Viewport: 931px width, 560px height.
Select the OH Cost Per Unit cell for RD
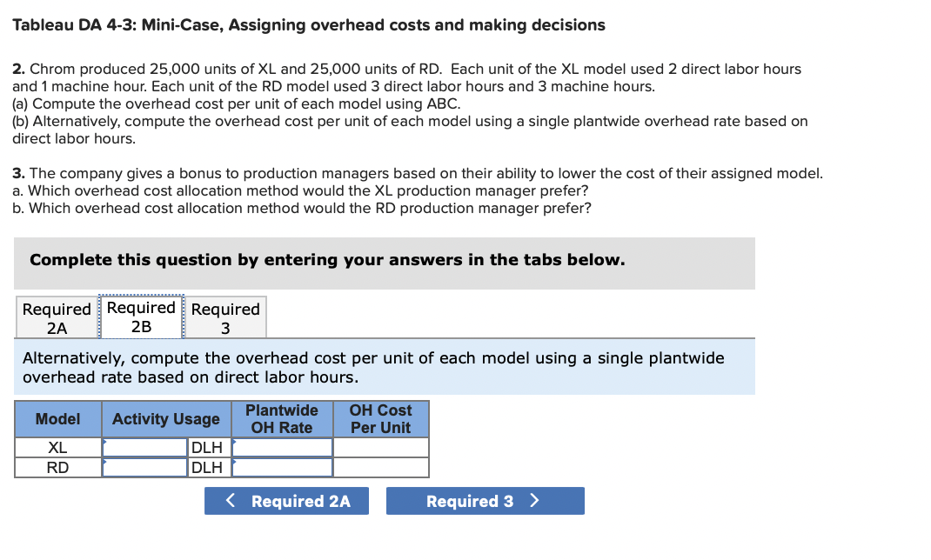381,467
